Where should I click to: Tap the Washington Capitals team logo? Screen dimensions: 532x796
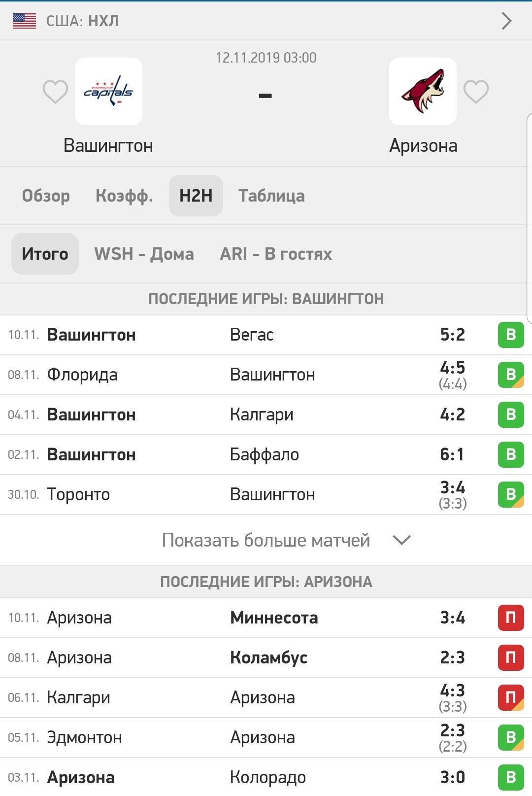pos(108,91)
